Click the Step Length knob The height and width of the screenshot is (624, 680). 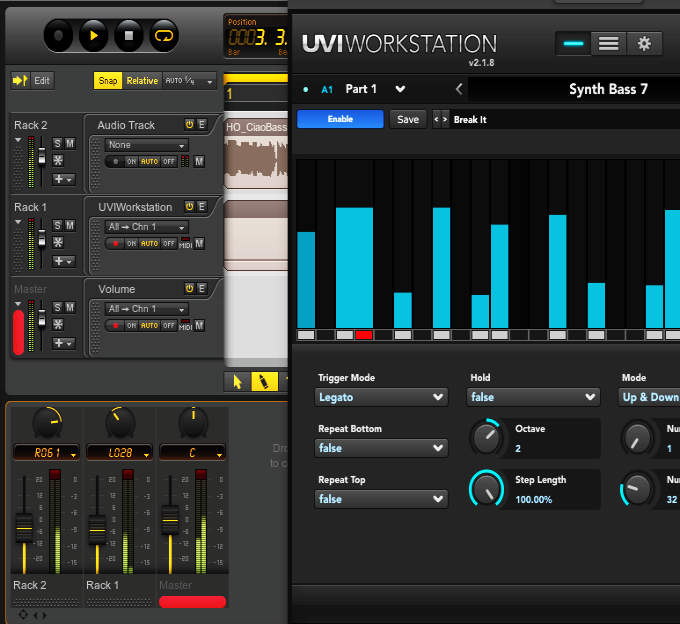pos(486,488)
